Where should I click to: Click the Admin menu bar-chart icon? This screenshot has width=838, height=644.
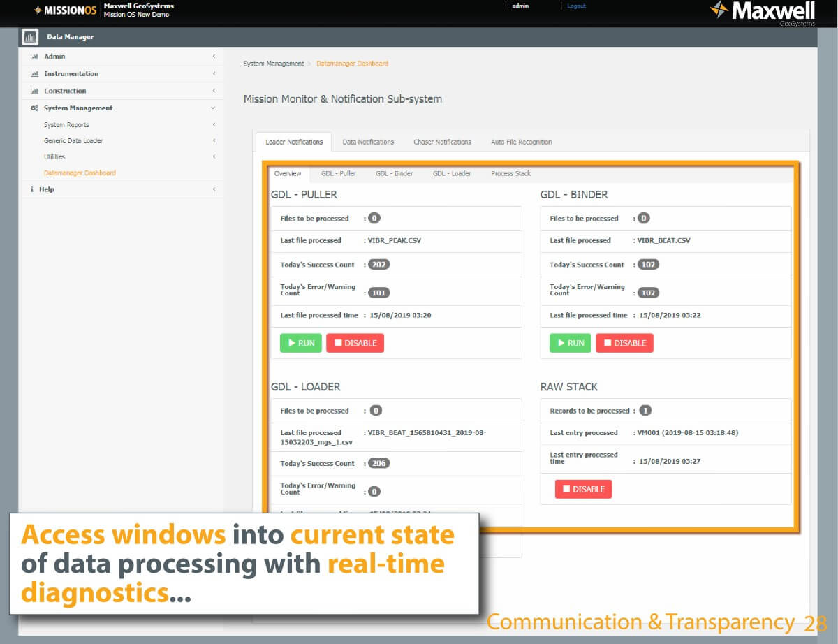pos(34,57)
